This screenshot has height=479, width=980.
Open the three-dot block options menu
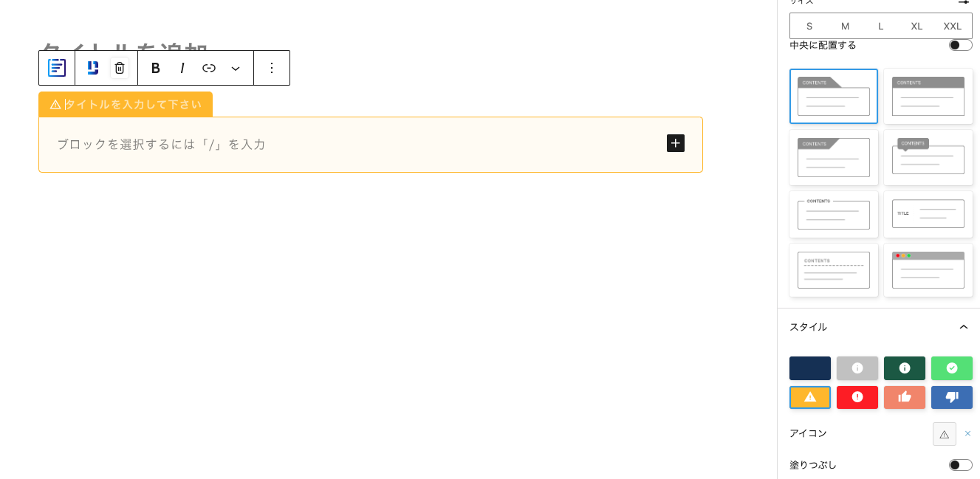pyautogui.click(x=272, y=68)
